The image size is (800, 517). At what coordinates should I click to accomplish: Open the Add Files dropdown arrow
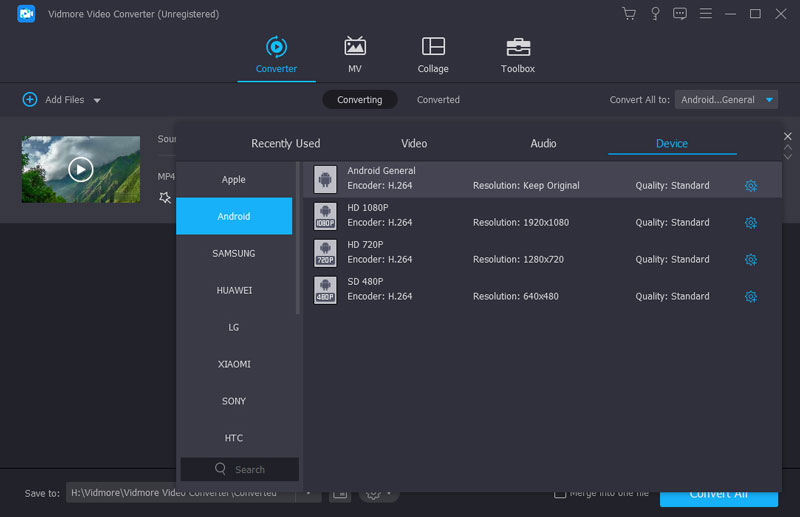97,100
